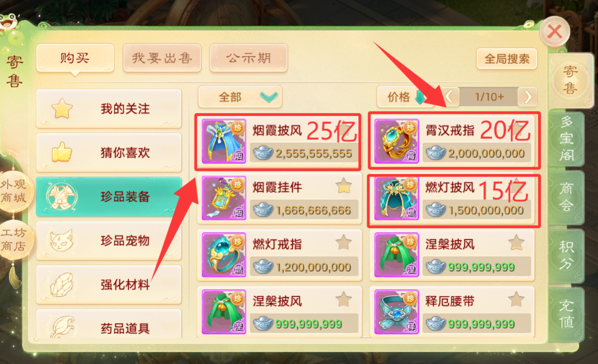
Task: Switch to the 我要出售 tab
Action: point(162,58)
